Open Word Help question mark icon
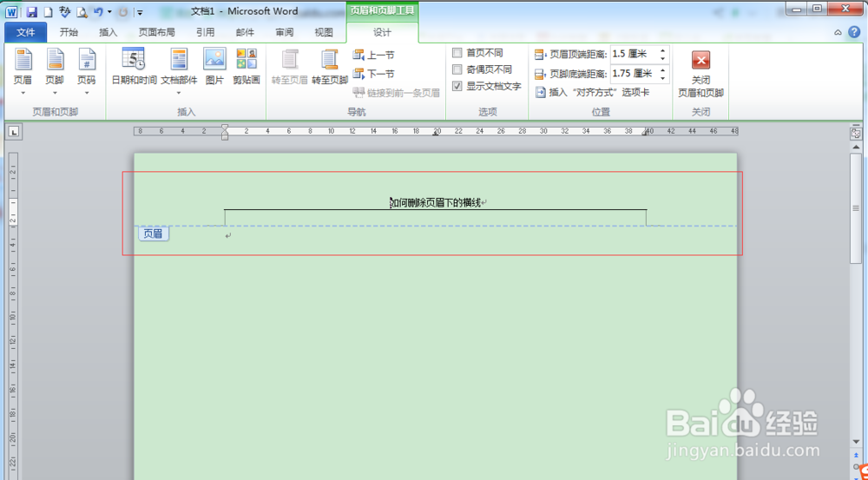Image resolution: width=868 pixels, height=480 pixels. (x=854, y=32)
